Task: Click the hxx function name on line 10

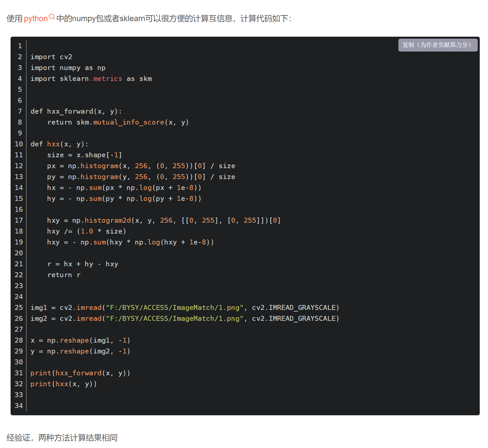Action: coord(53,144)
